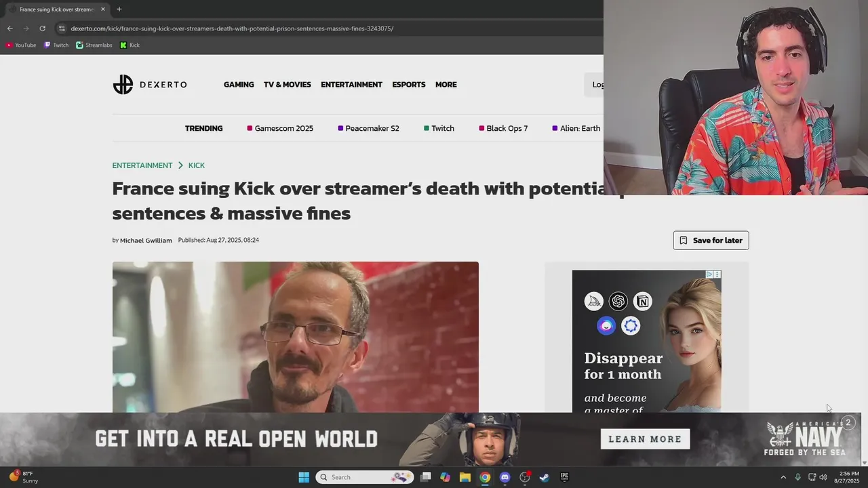Click the Windows taskbar Search box
This screenshot has height=488, width=868.
[x=365, y=477]
